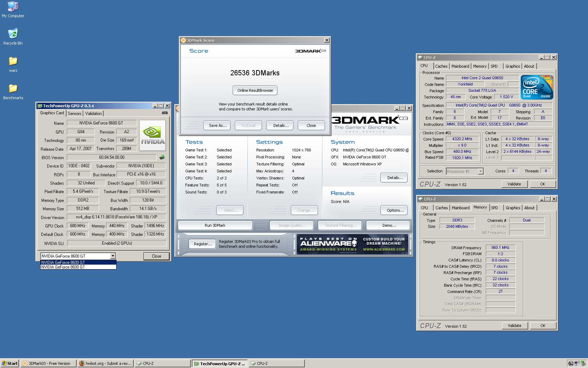Click the NVIDIA logo in GPU-Z
The height and width of the screenshot is (368, 588).
153,135
